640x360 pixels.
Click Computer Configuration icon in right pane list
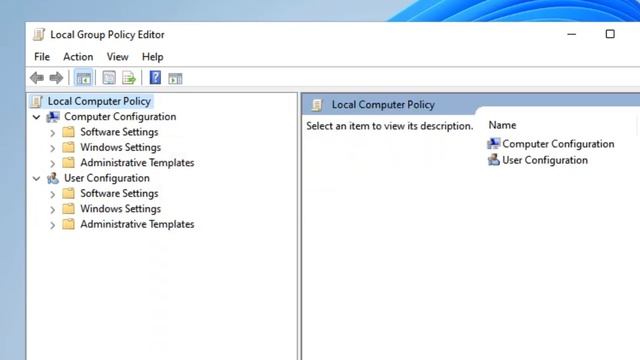tap(493, 143)
